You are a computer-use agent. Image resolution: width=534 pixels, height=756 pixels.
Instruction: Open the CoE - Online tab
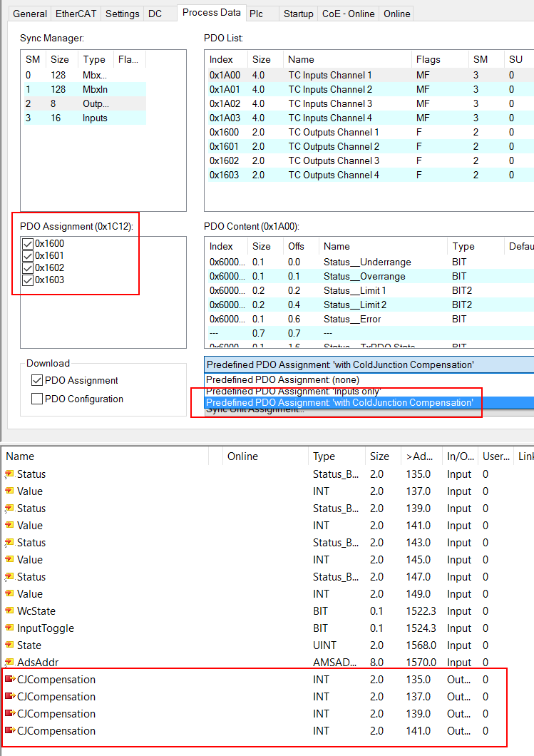pyautogui.click(x=349, y=14)
